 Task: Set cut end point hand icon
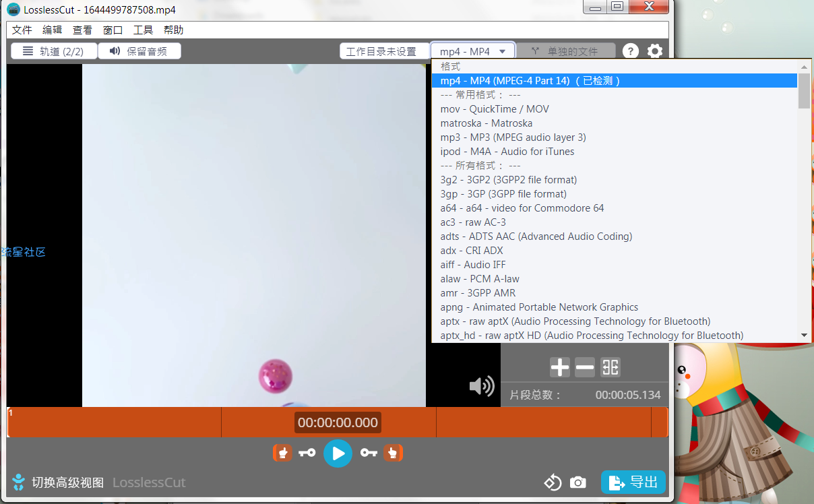pos(394,453)
